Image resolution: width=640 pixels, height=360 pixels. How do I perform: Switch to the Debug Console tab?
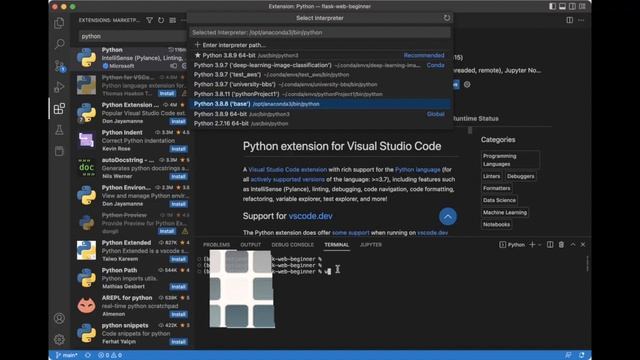click(293, 244)
